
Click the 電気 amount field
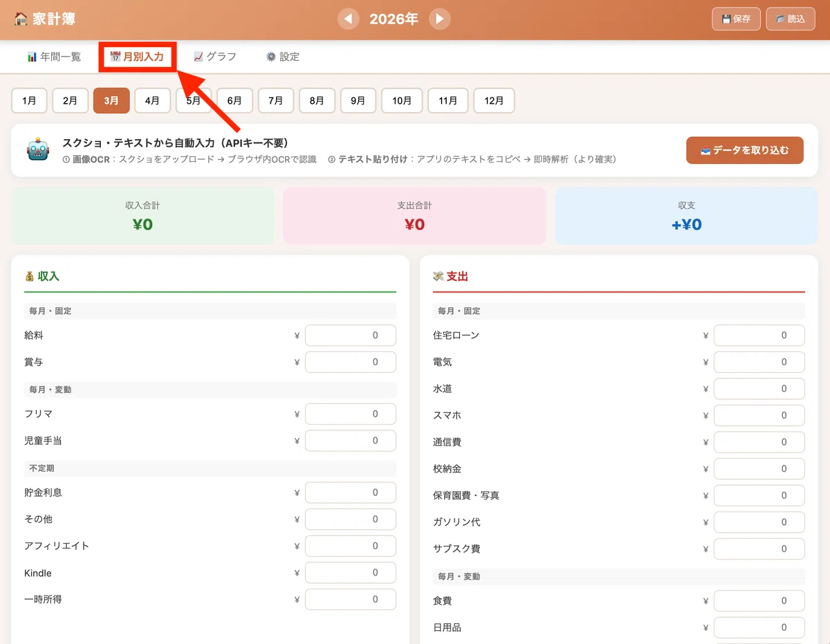tap(759, 362)
